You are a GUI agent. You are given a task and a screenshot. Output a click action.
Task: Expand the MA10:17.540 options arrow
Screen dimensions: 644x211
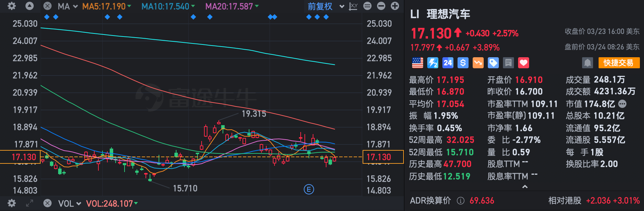[193, 6]
